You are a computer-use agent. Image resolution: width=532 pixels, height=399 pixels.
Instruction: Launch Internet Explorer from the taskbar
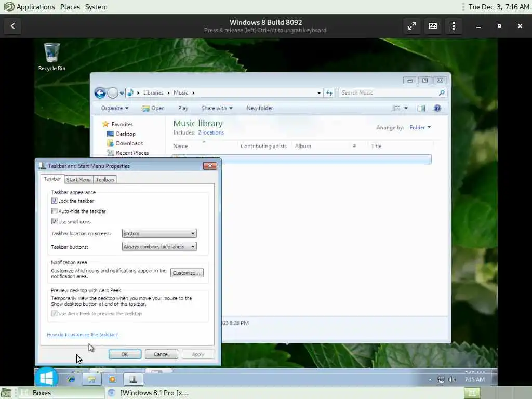pyautogui.click(x=71, y=379)
